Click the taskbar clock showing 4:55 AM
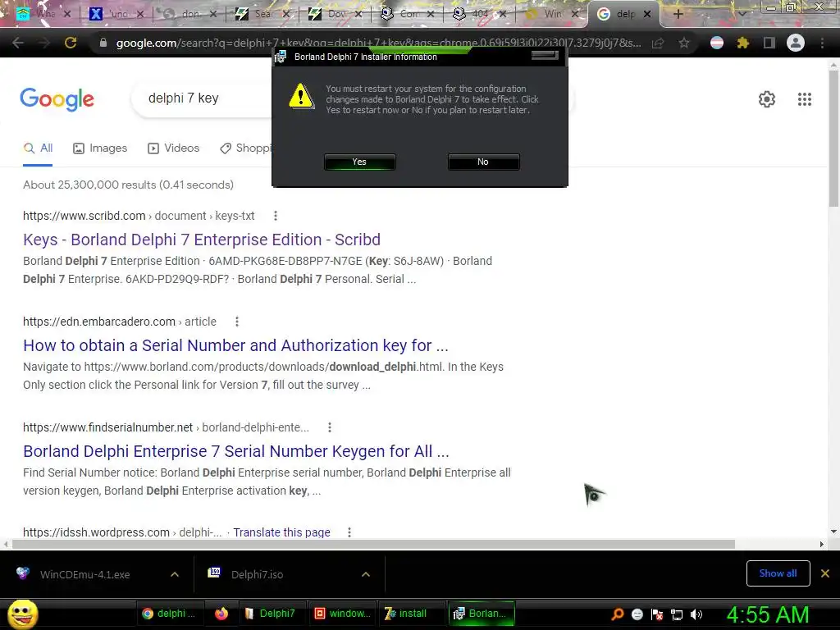 [768, 614]
